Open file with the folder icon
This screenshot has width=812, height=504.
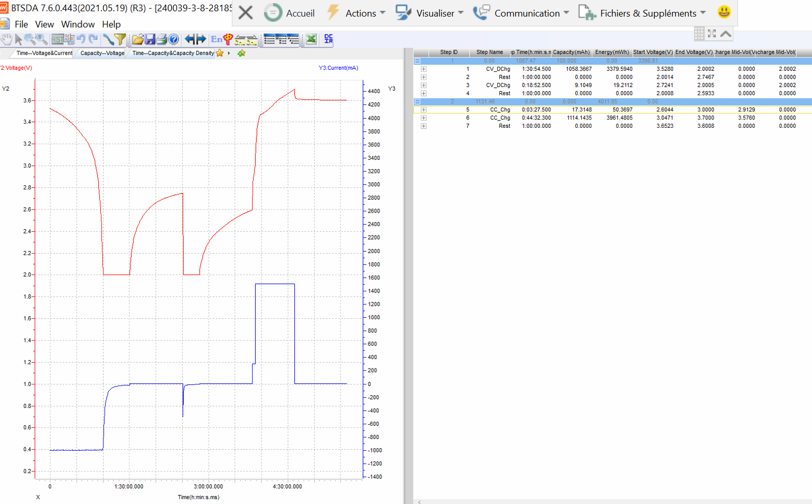(138, 39)
